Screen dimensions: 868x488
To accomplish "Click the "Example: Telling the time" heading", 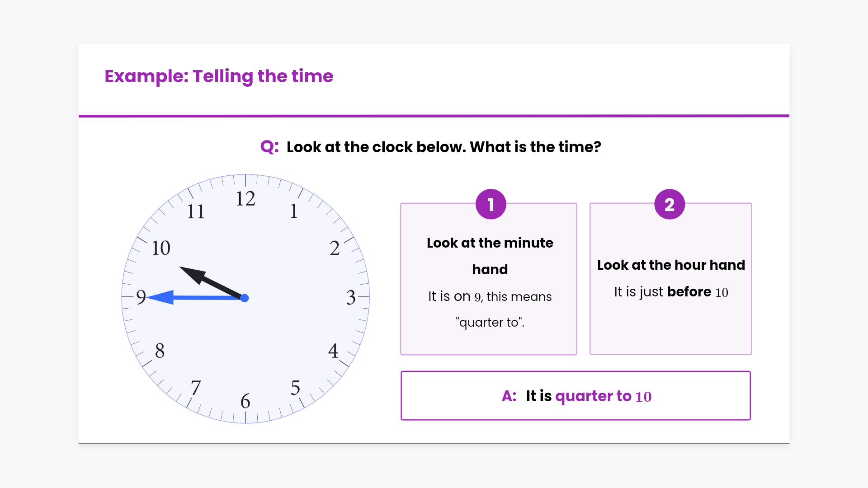I will [219, 76].
